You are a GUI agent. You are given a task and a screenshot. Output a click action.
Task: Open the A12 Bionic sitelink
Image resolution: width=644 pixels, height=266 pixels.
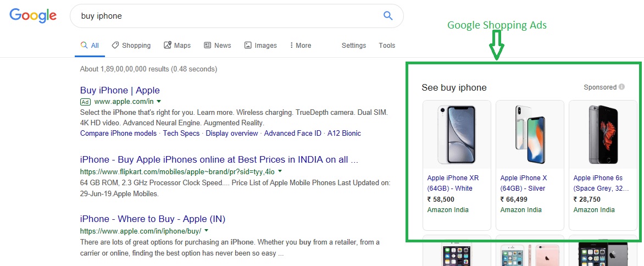(344, 134)
